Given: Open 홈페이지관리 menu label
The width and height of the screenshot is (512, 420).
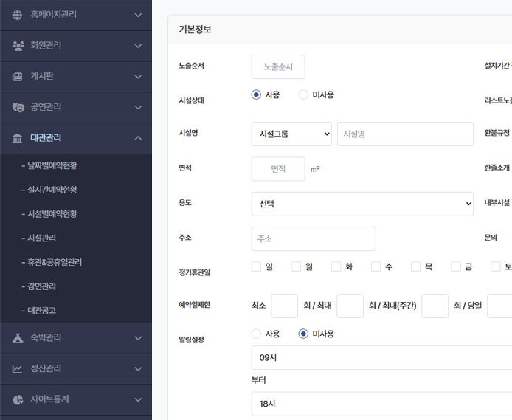Looking at the screenshot, I should pos(53,15).
